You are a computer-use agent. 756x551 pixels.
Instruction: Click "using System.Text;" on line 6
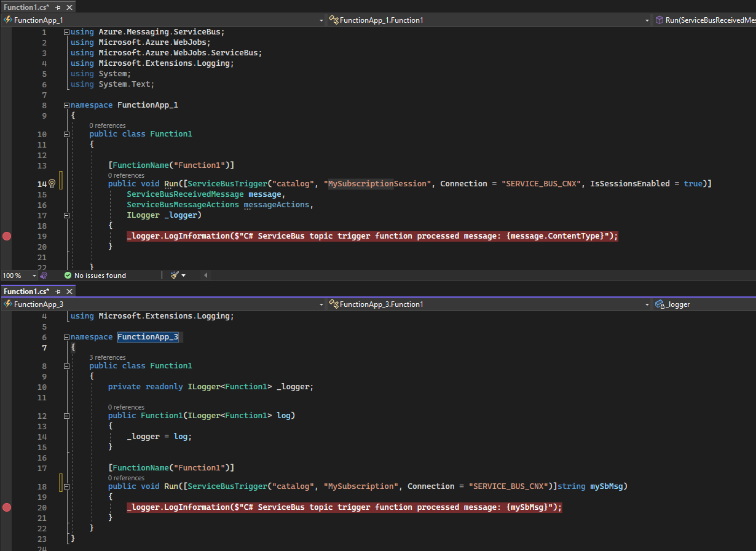(x=112, y=84)
